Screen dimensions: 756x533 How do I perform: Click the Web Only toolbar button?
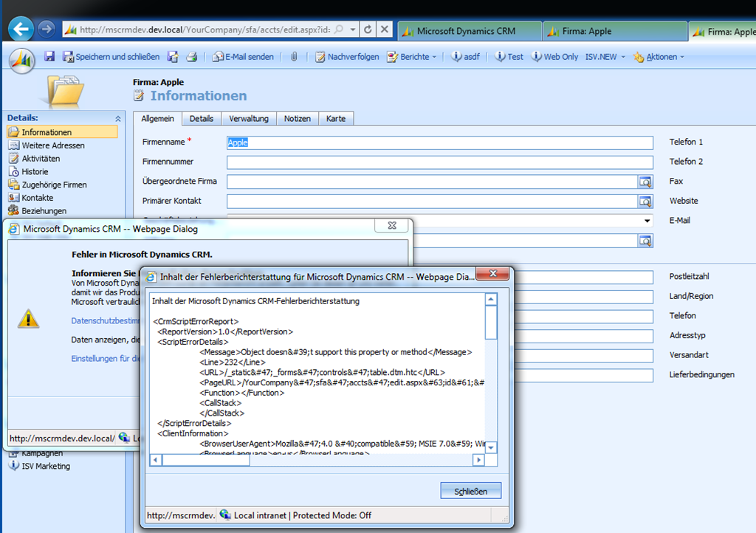click(x=554, y=57)
